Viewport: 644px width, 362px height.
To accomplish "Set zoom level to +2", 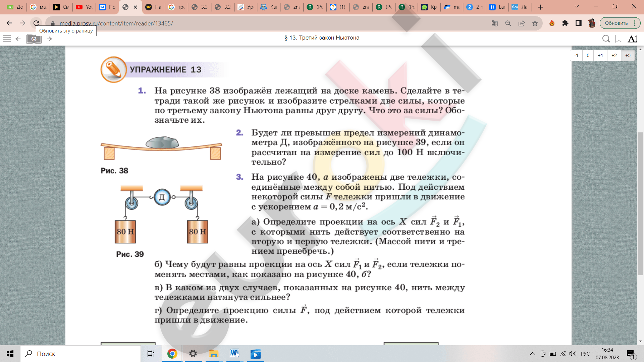I will point(614,55).
